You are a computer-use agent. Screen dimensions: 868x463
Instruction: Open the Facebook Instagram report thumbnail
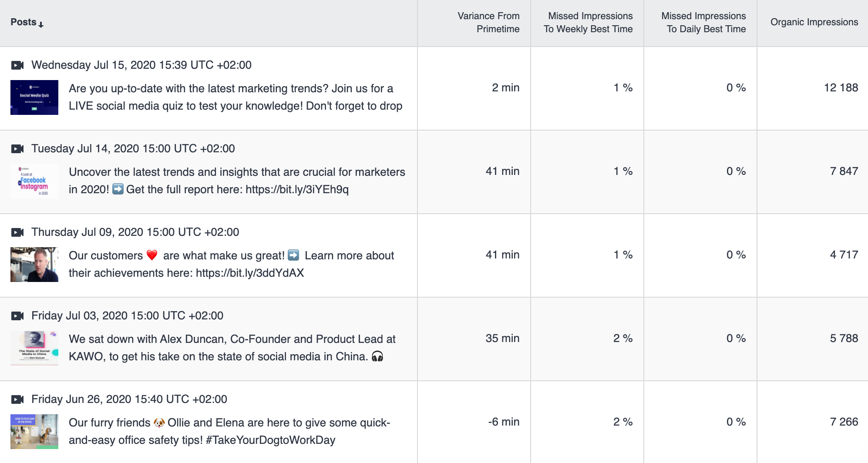(x=34, y=181)
